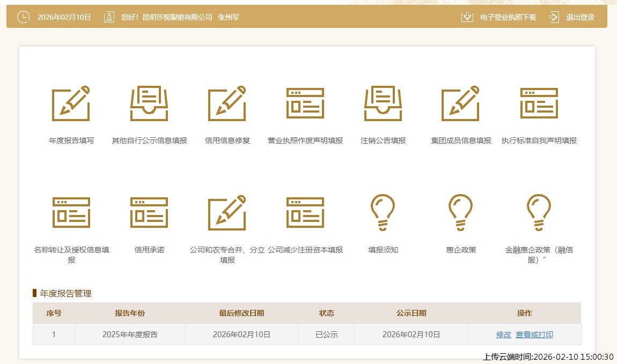Open the 执行标准自我声明填报 icon

(539, 103)
